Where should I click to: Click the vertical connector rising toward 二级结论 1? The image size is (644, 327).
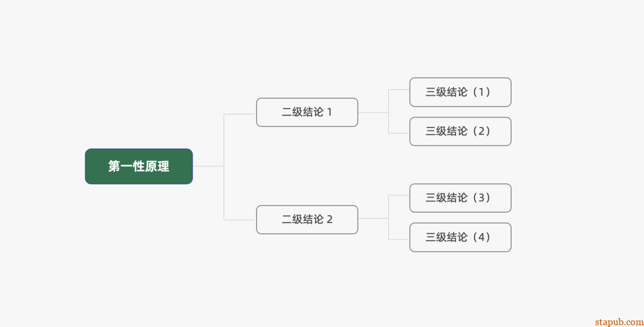224,140
